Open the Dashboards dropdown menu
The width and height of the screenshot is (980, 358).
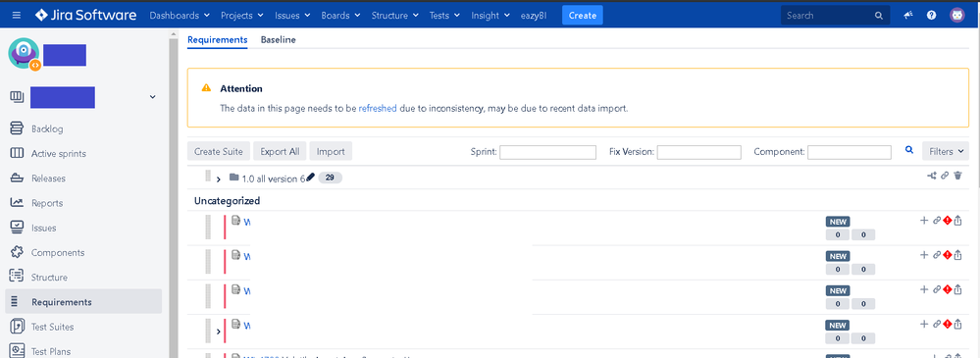179,16
